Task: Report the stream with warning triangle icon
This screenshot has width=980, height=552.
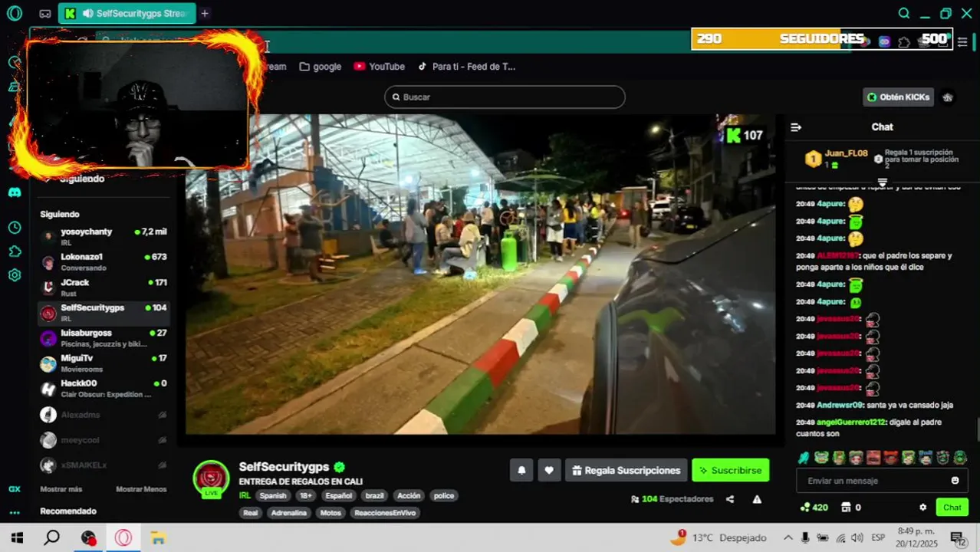Action: [x=757, y=499]
